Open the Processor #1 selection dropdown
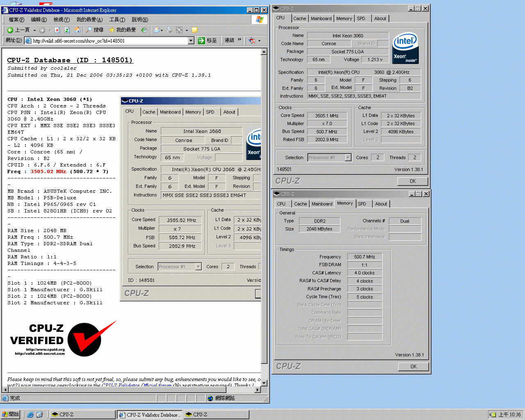The image size is (525, 420). tap(348, 157)
